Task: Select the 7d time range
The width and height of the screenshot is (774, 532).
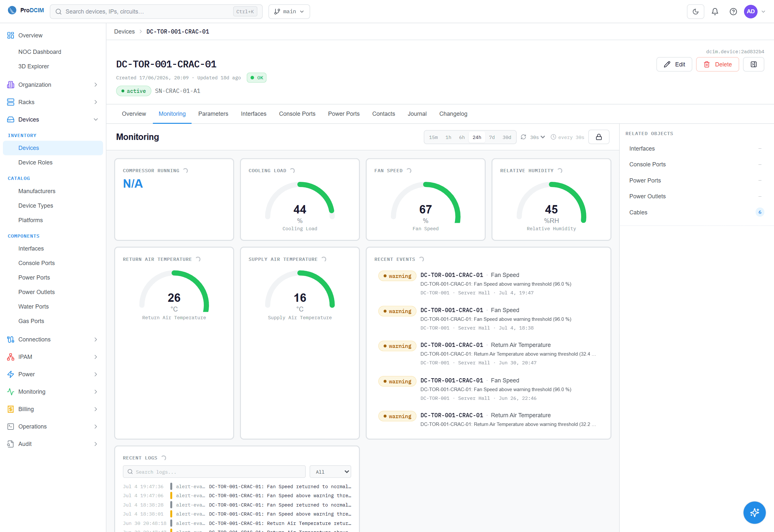Action: tap(491, 137)
